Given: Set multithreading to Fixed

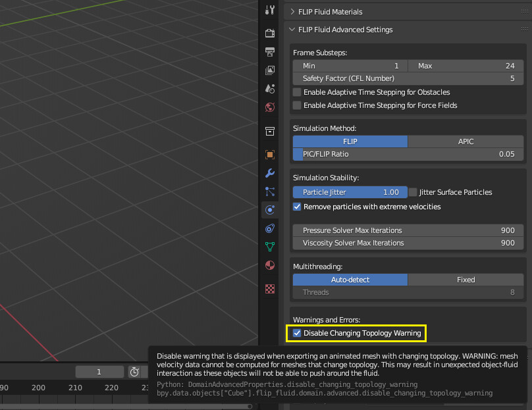Looking at the screenshot, I should tap(466, 280).
